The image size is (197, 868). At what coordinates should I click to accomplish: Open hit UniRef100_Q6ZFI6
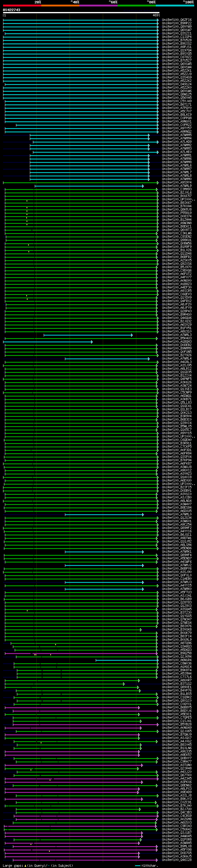tap(177, 20)
